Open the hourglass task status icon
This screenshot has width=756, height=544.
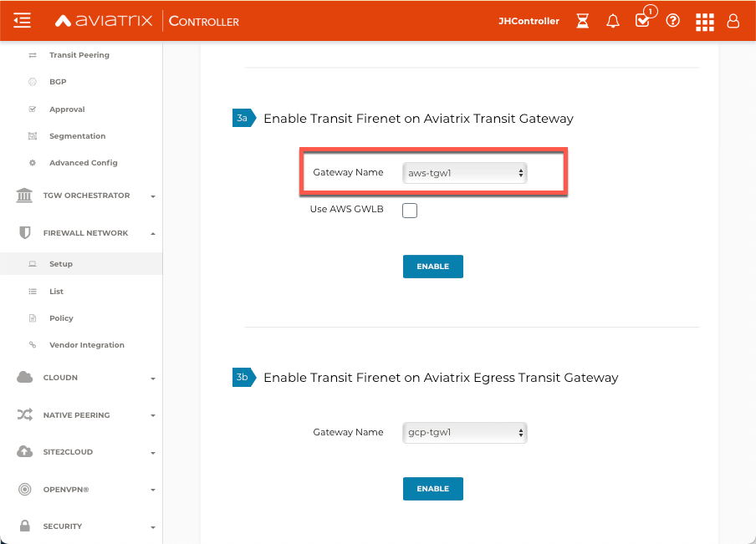583,21
